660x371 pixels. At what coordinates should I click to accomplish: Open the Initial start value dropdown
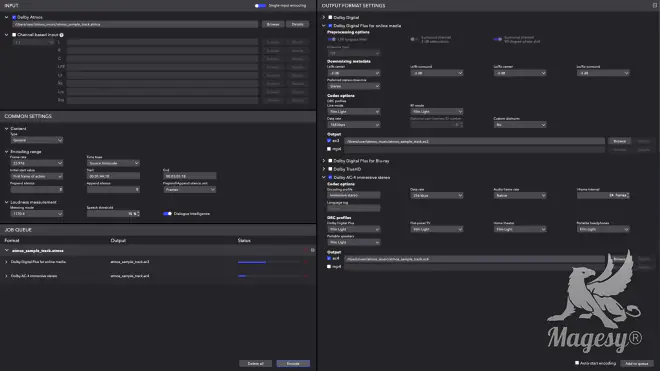(37, 176)
